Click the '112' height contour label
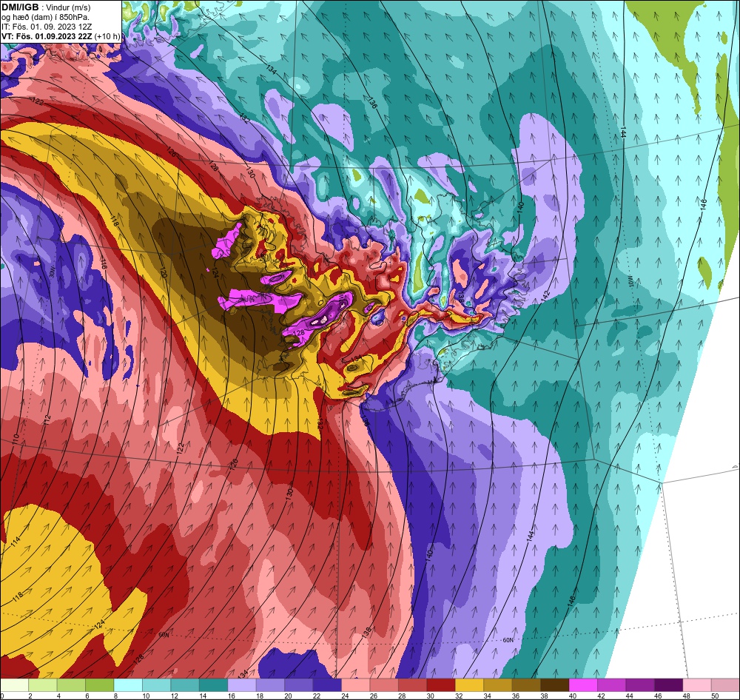740x700 pixels. pos(46,420)
